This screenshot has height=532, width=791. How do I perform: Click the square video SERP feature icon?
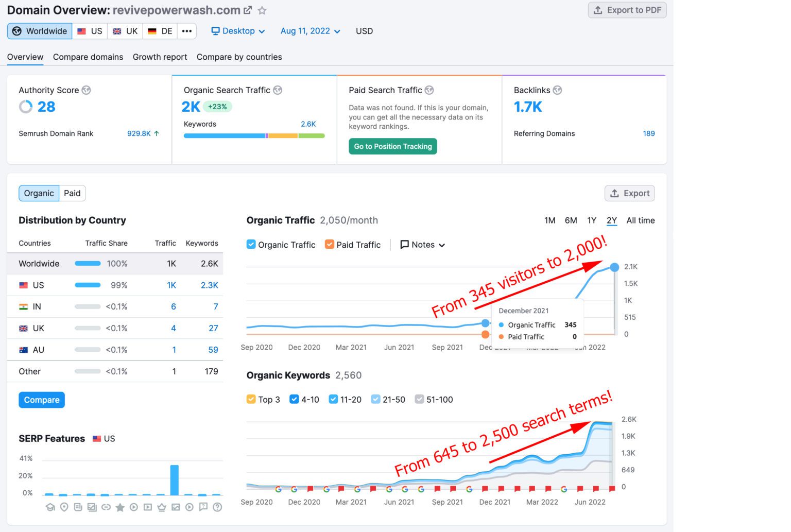(148, 507)
